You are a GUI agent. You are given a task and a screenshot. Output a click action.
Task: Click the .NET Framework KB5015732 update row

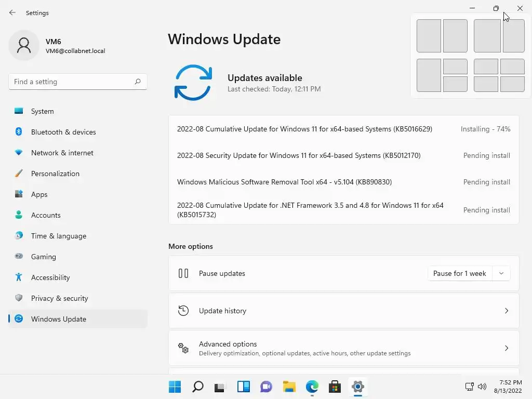[x=343, y=210]
